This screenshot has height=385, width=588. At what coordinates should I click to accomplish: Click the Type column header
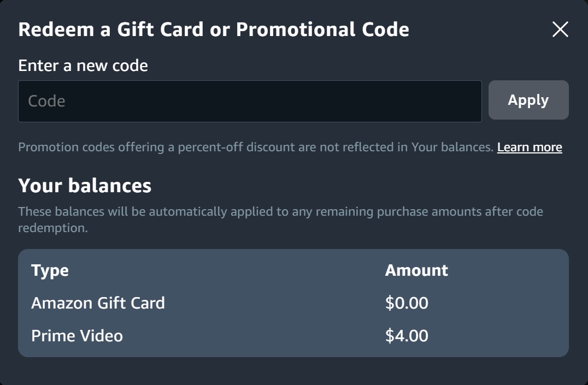point(50,270)
